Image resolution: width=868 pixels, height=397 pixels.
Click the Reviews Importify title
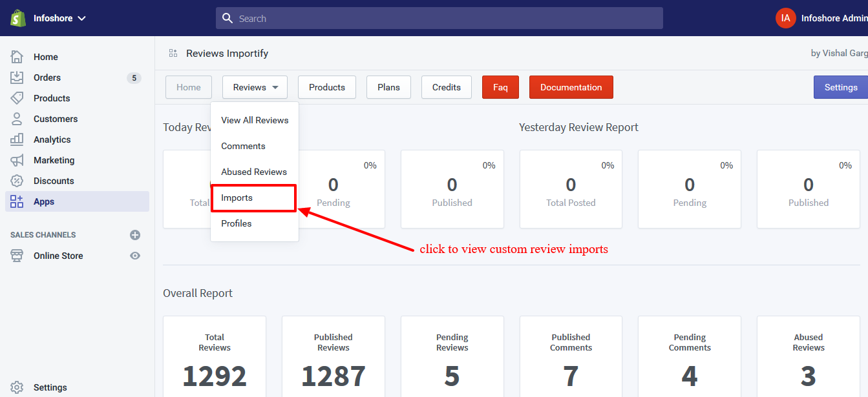tap(227, 53)
